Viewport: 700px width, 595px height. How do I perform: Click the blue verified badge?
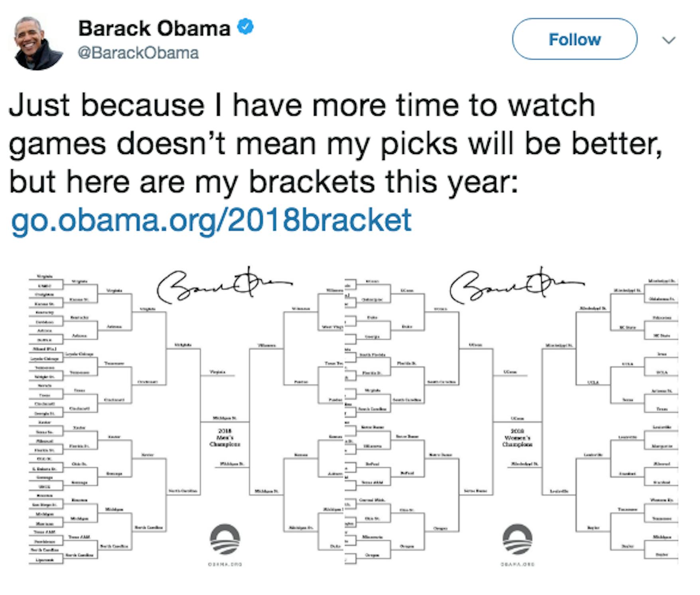[246, 27]
